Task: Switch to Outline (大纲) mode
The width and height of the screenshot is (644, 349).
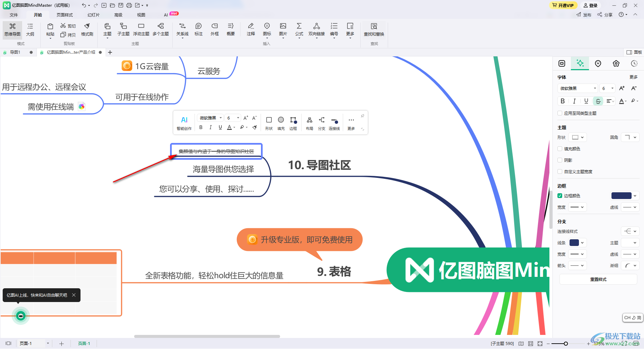Action: (x=30, y=30)
